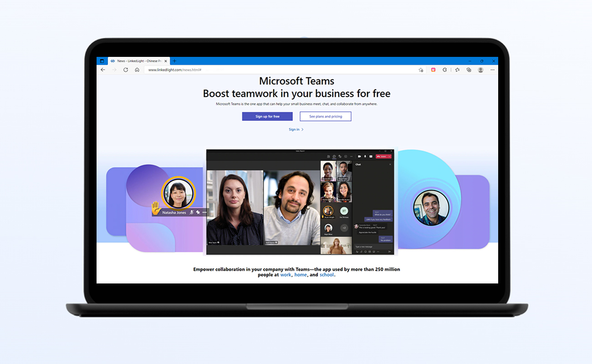592x364 pixels.
Task: Send the chat message arrow icon
Action: click(389, 252)
